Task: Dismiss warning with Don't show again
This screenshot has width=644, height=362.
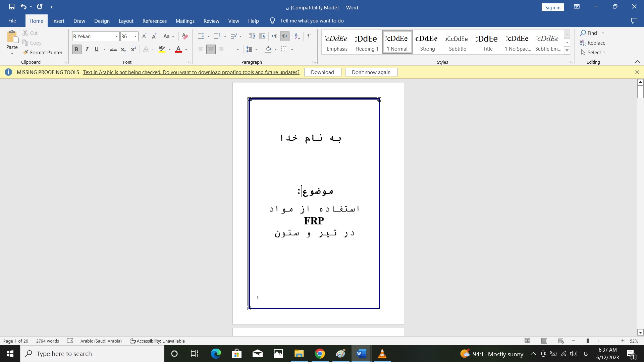Action: (371, 72)
